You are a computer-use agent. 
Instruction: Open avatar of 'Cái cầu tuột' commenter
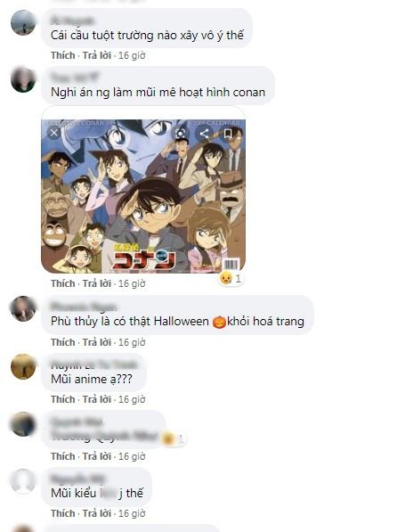23,22
